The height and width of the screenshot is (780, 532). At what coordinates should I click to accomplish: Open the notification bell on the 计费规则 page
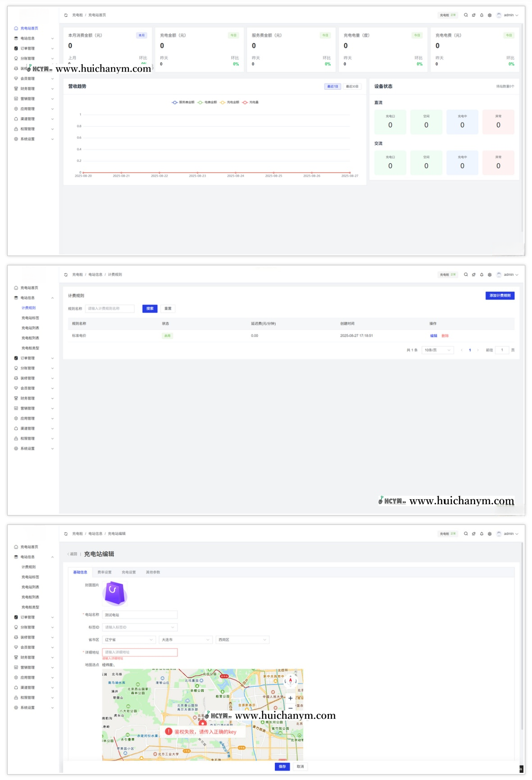coord(482,274)
